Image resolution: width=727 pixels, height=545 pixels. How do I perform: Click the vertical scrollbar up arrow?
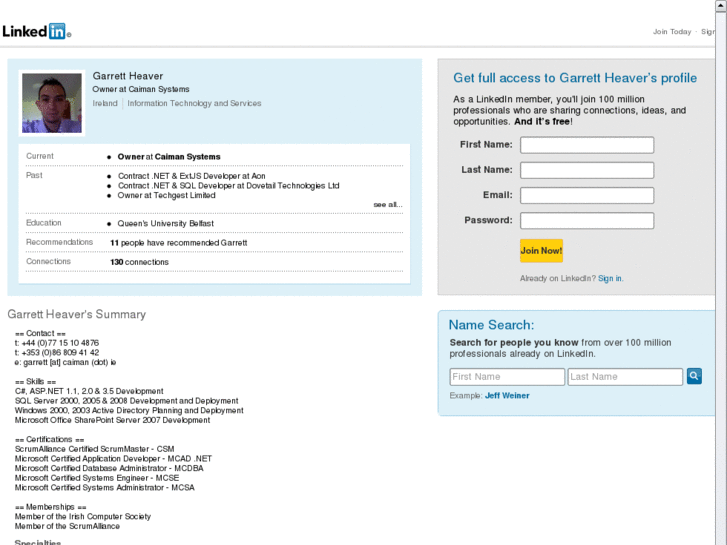pyautogui.click(x=721, y=5)
